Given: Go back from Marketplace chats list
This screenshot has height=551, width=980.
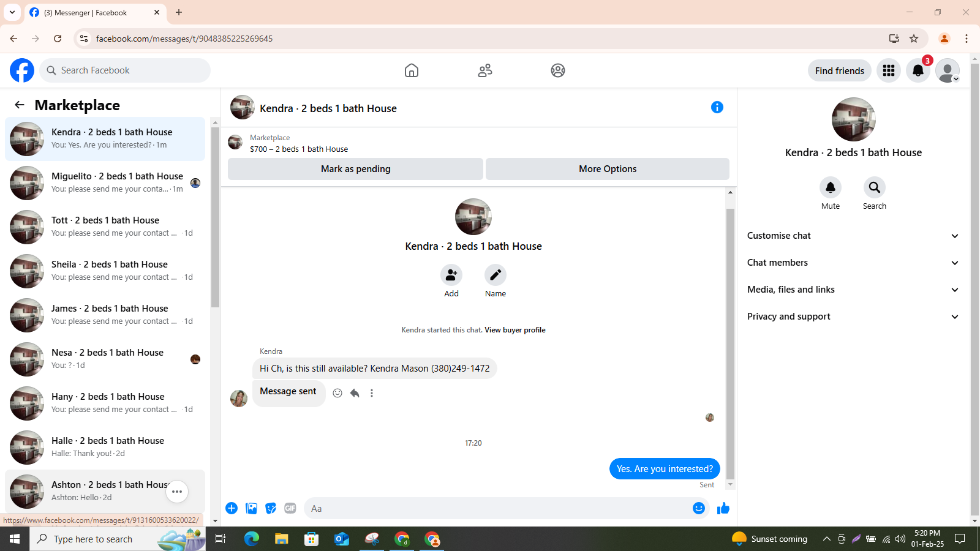Looking at the screenshot, I should coord(20,105).
